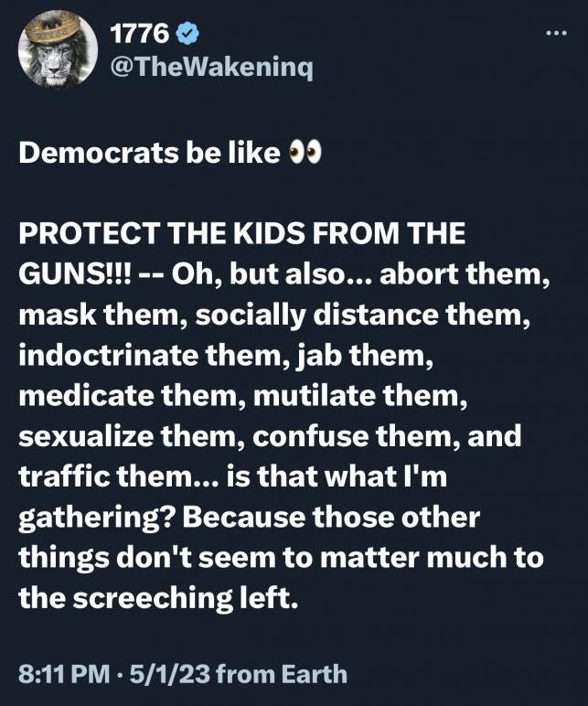Image resolution: width=588 pixels, height=706 pixels.
Task: Open the 1776 display name profile
Action: tap(140, 33)
